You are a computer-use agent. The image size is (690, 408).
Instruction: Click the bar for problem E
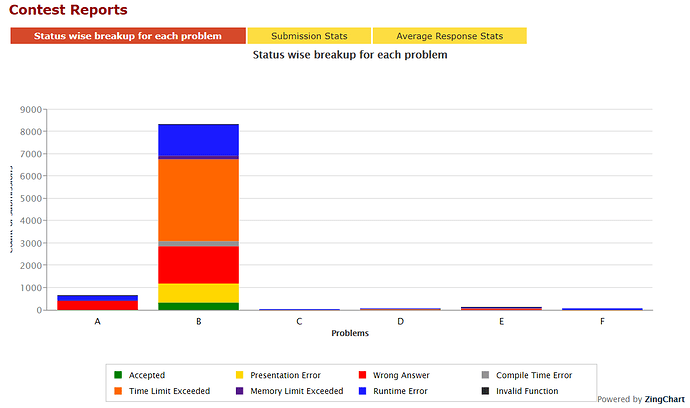coord(501,309)
